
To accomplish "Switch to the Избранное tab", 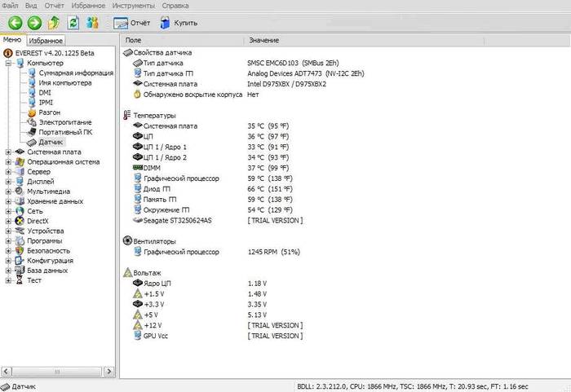I will [x=46, y=40].
